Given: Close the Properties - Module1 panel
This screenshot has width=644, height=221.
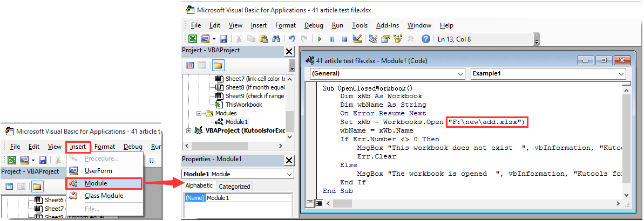Looking at the screenshot, I should pos(289,160).
